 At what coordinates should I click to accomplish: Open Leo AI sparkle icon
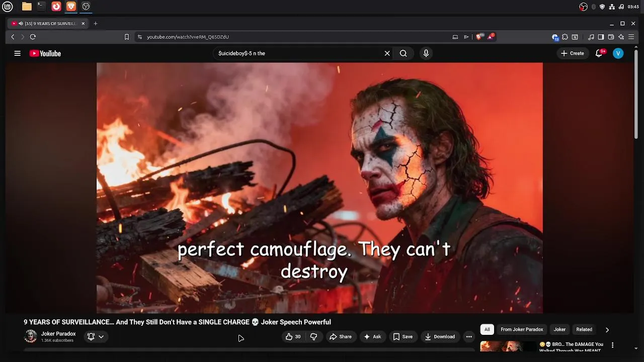tap(621, 37)
